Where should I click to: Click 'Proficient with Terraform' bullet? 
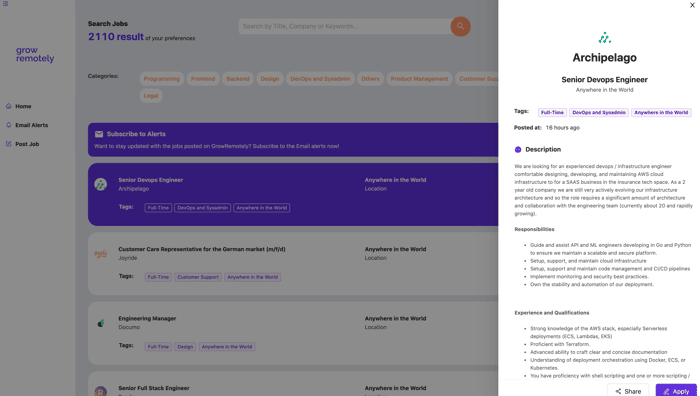coord(560,344)
